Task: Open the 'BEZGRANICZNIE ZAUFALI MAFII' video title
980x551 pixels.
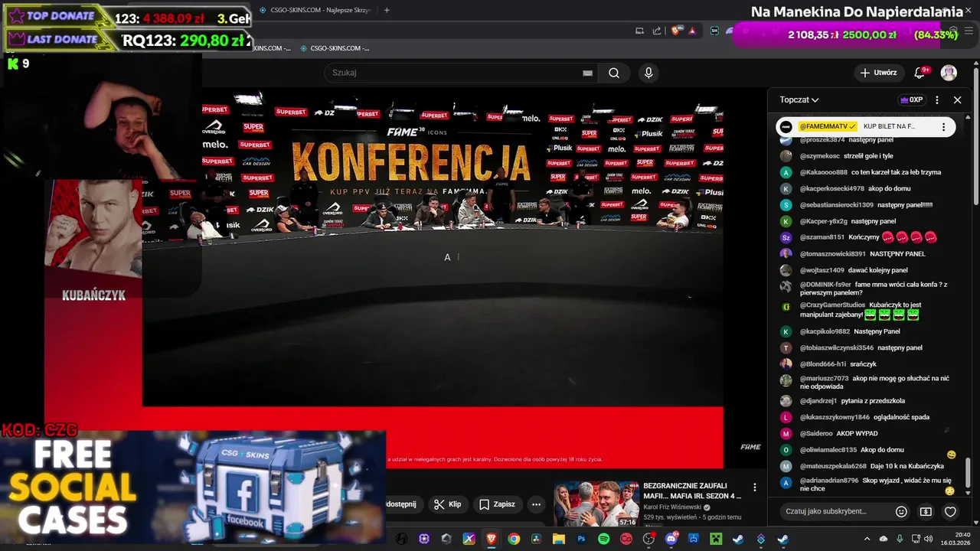Action: coord(692,491)
